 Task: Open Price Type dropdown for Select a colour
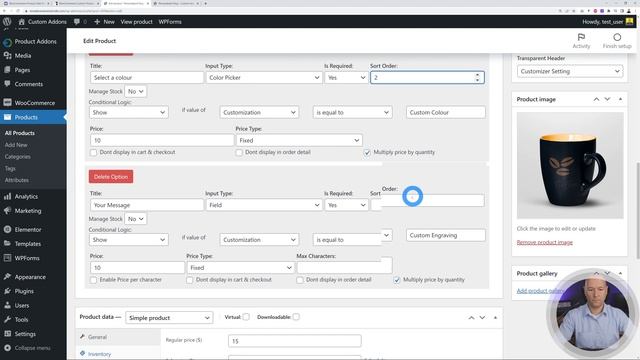click(x=299, y=140)
